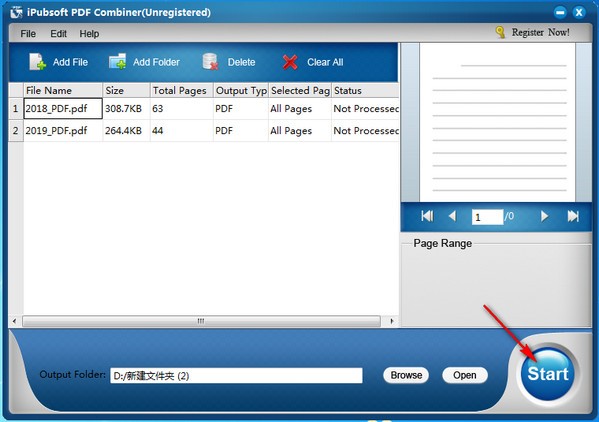Click All Pages cell for 2019_PDF.pdf
The height and width of the screenshot is (422, 599).
pos(300,131)
